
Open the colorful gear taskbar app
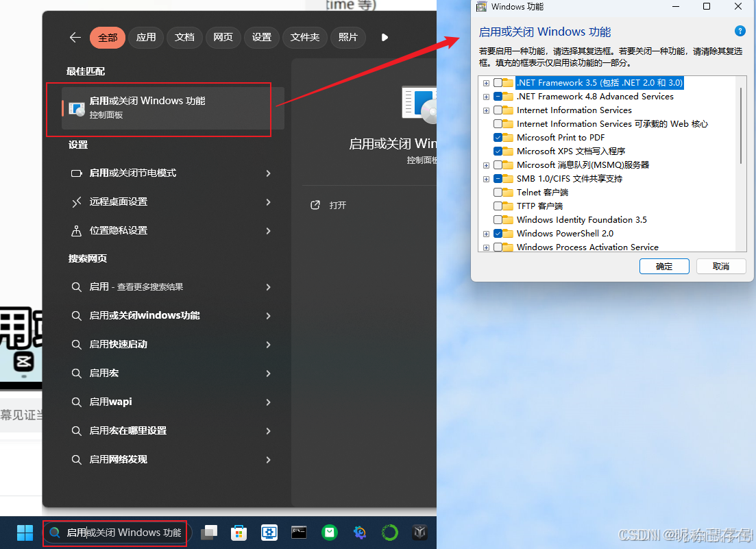360,532
